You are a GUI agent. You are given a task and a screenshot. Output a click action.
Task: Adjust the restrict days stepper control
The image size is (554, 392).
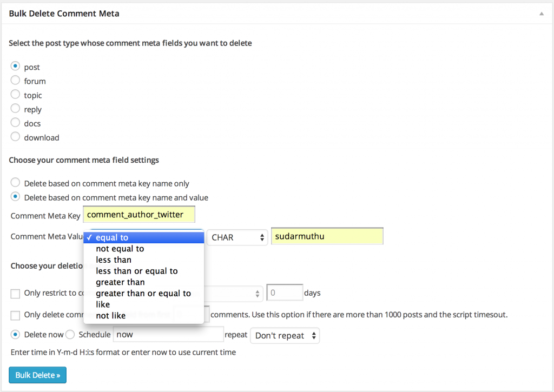tap(258, 293)
